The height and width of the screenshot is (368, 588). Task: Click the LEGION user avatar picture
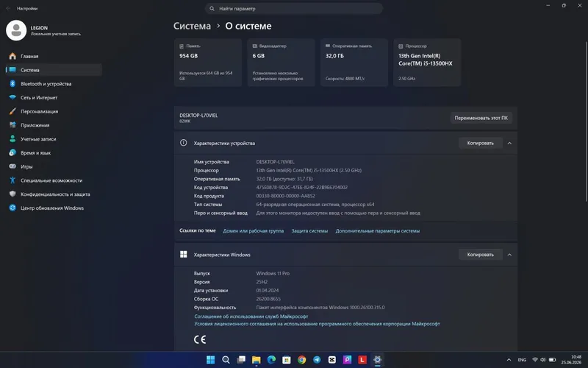pos(16,30)
